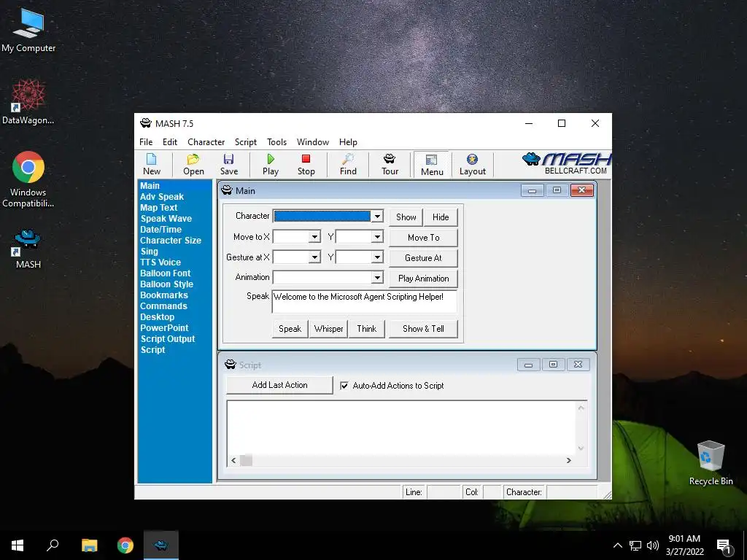Open the Windows Start menu
747x560 pixels.
tap(18, 545)
